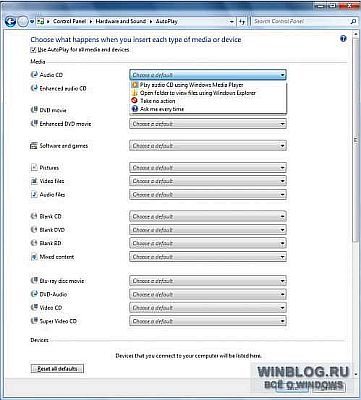Click AutoPlay in the breadcrumb
The width and height of the screenshot is (361, 400).
pyautogui.click(x=167, y=21)
